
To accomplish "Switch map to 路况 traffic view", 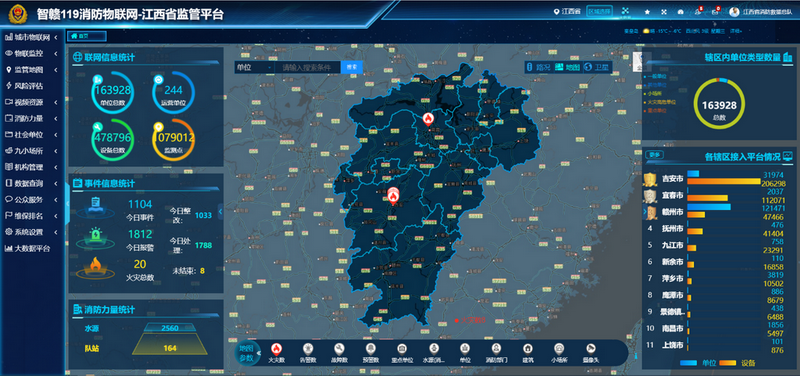I will tap(538, 67).
